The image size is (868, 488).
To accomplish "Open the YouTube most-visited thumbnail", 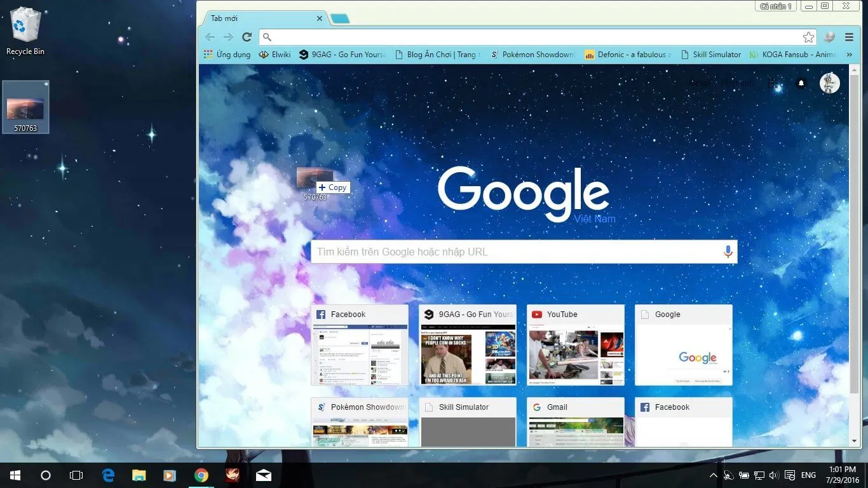I will (575, 345).
